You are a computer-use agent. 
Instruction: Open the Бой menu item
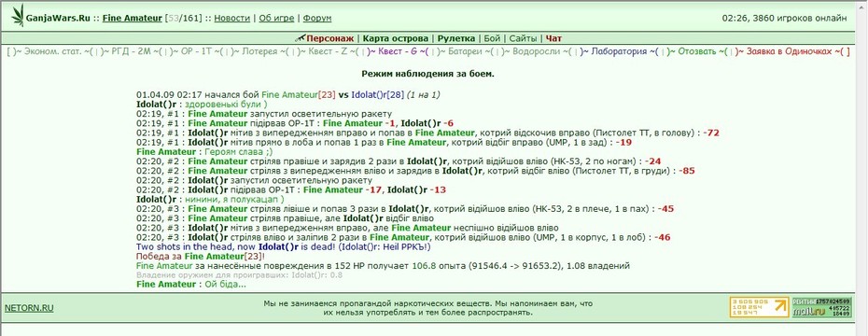click(x=492, y=38)
